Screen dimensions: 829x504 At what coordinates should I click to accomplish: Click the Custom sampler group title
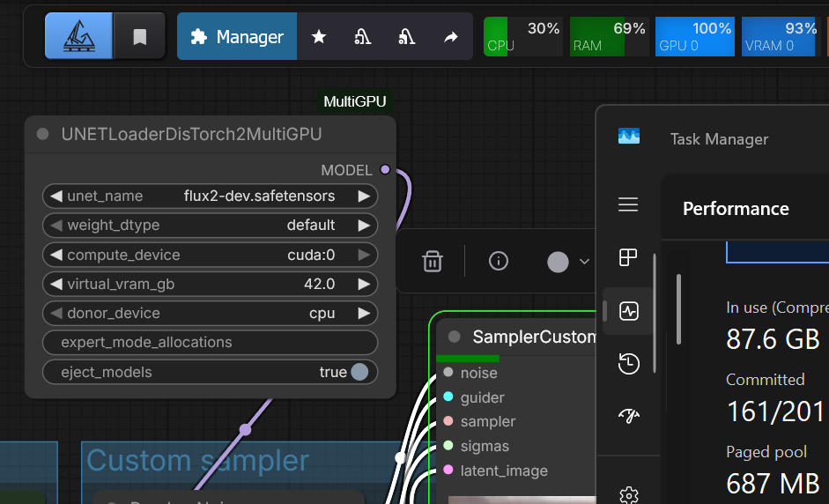[x=197, y=460]
